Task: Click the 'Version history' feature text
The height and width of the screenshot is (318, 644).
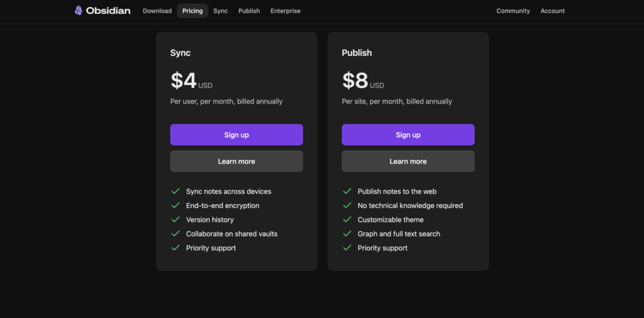Action: 210,219
